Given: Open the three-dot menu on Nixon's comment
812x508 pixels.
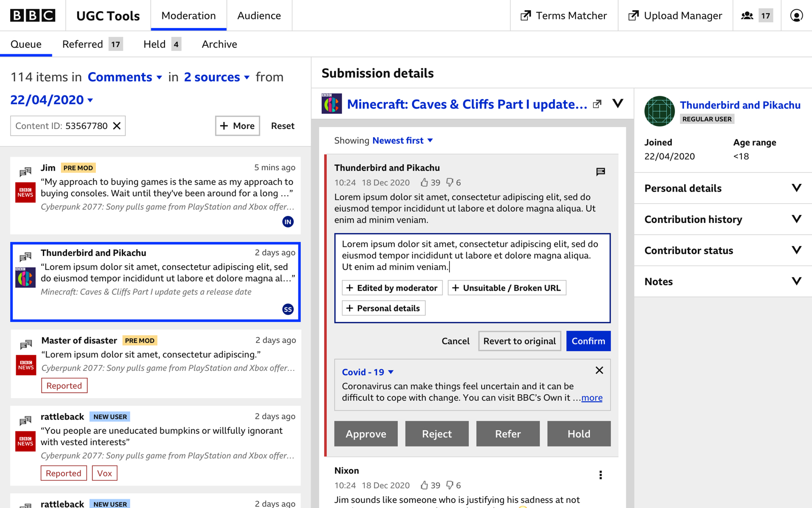Looking at the screenshot, I should pyautogui.click(x=600, y=475).
